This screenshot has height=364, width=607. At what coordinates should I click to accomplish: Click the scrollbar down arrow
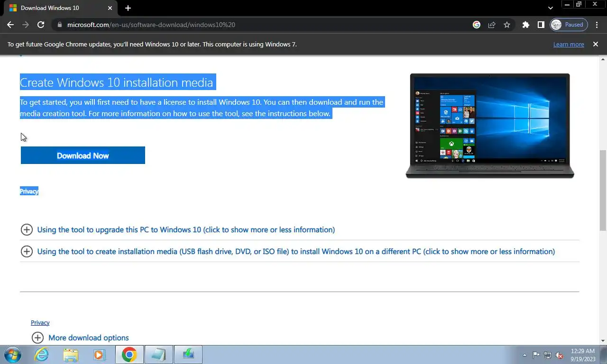click(x=603, y=340)
